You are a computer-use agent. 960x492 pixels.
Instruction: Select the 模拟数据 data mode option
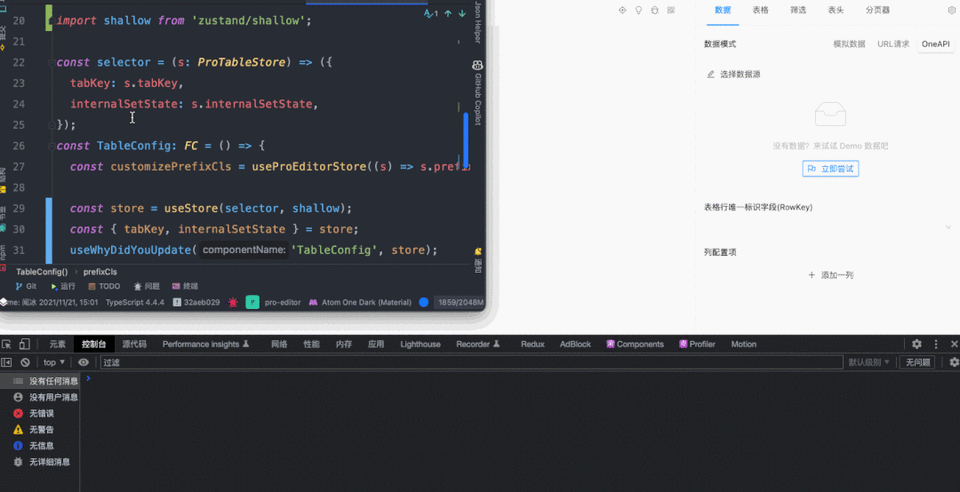pos(849,44)
